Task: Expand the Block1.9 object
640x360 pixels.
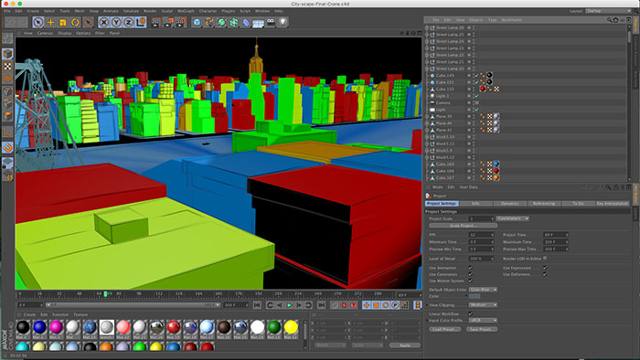Action: coord(427,151)
